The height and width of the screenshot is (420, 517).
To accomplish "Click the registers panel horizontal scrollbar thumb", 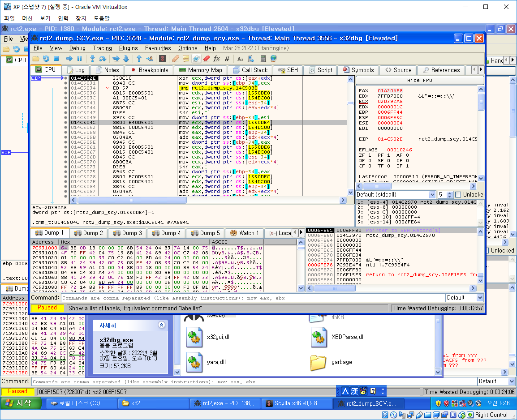I will coord(378,186).
